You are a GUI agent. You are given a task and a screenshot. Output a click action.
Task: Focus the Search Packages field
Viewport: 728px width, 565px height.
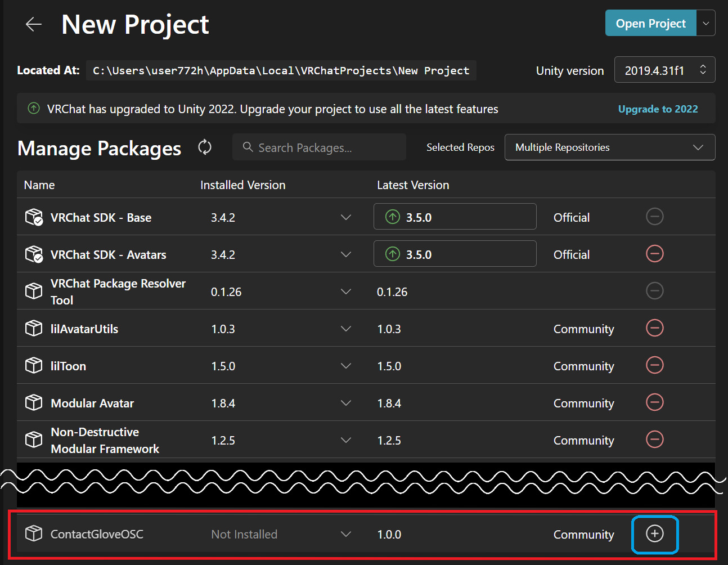[x=319, y=147]
